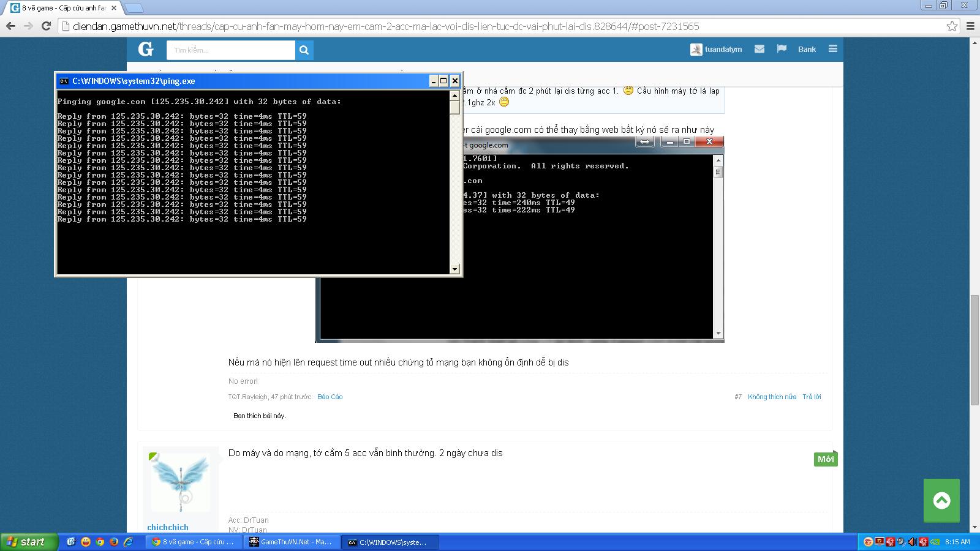Click the Windows start button
The height and width of the screenshot is (551, 980).
29,542
